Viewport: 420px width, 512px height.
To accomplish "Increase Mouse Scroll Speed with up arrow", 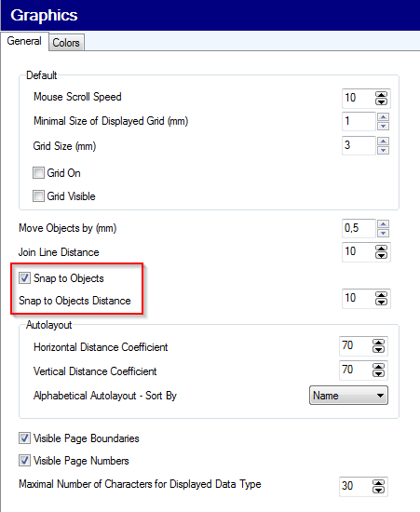I will pyautogui.click(x=381, y=94).
